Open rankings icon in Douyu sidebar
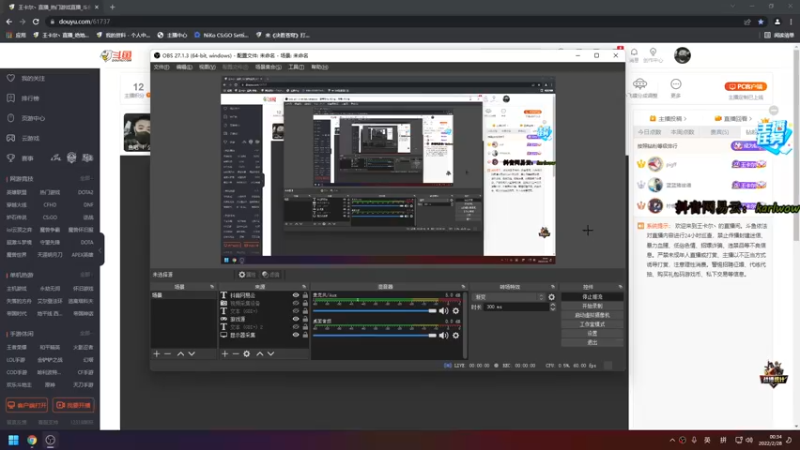The width and height of the screenshot is (800, 450). (11, 98)
